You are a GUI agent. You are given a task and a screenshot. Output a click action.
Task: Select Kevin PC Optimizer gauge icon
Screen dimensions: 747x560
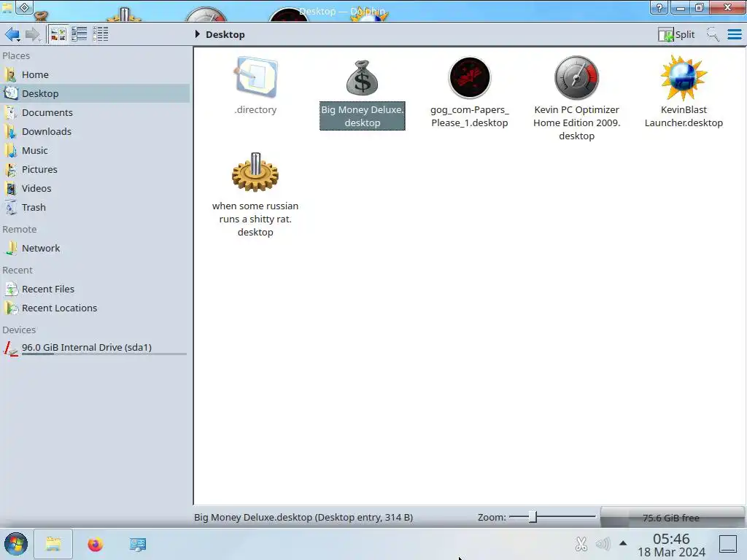click(576, 77)
